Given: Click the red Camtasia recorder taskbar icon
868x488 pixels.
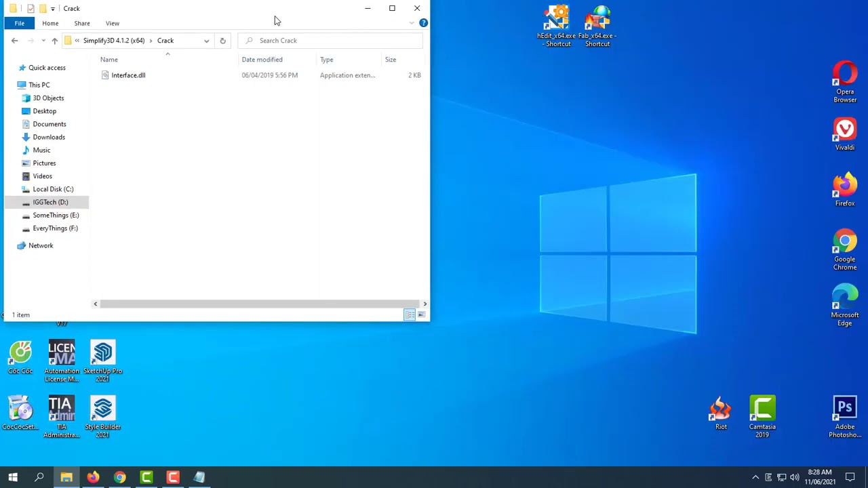Looking at the screenshot, I should pos(173,477).
